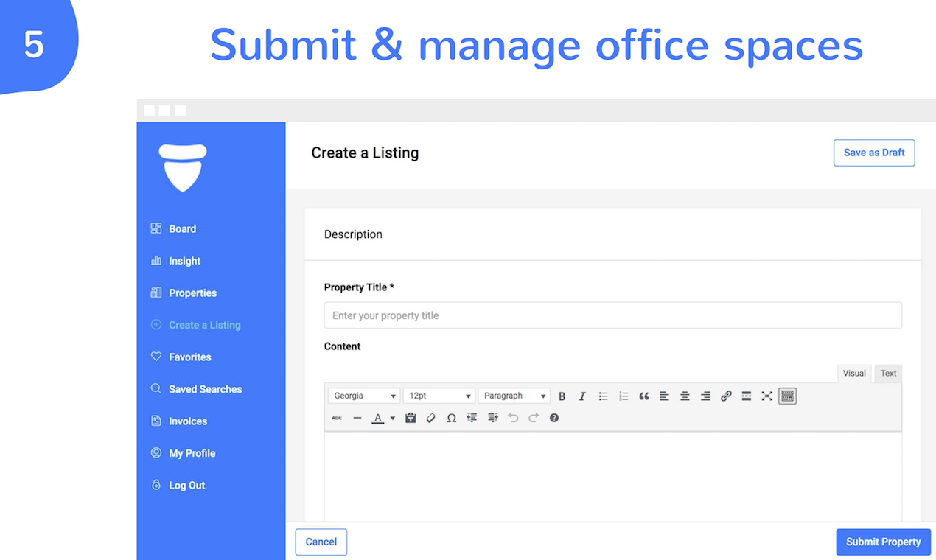Open the font family dropdown showing Georgia

pos(363,396)
